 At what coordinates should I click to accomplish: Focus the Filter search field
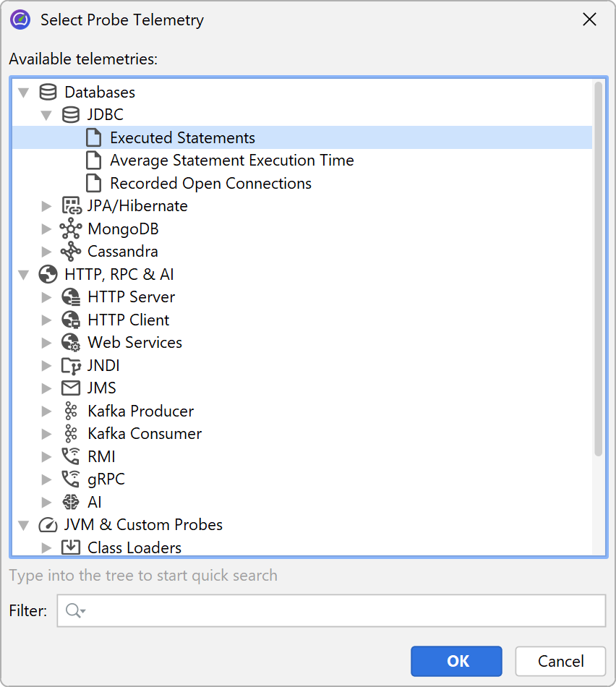[x=340, y=611]
